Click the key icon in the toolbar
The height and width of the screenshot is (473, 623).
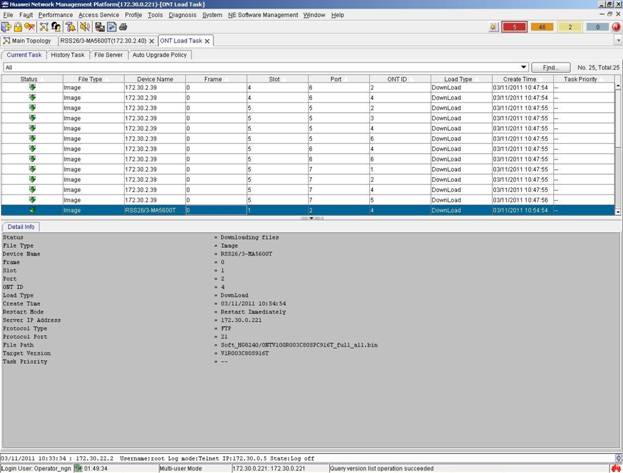(x=30, y=27)
